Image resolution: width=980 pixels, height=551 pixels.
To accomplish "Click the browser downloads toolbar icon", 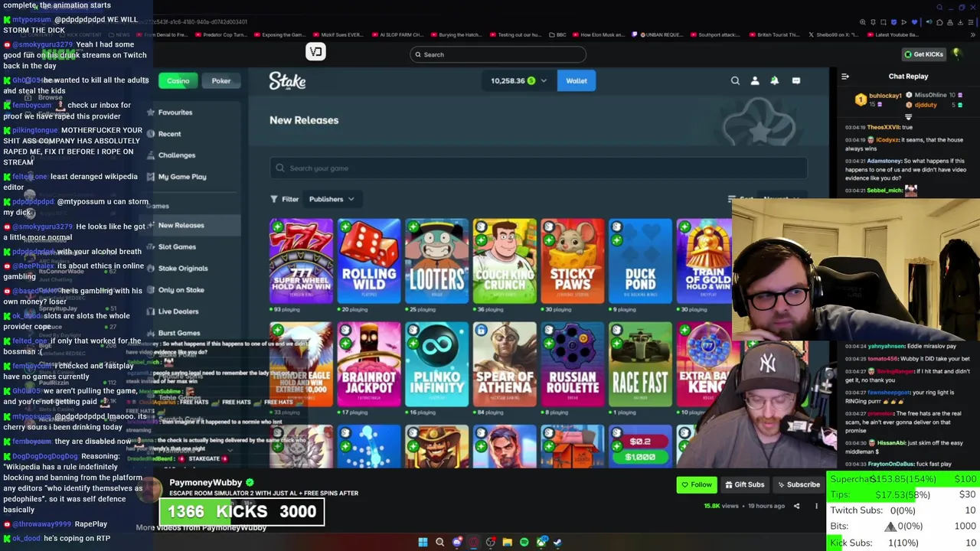I will click(x=962, y=22).
